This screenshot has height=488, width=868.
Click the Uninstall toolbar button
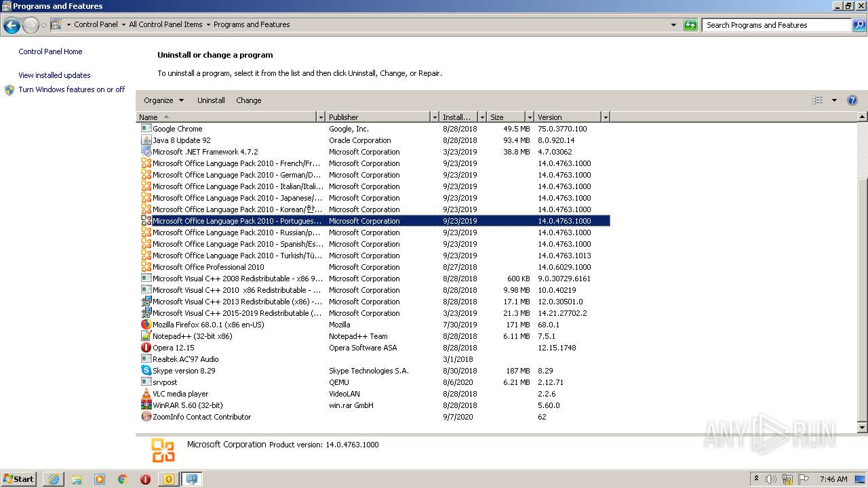[211, 100]
